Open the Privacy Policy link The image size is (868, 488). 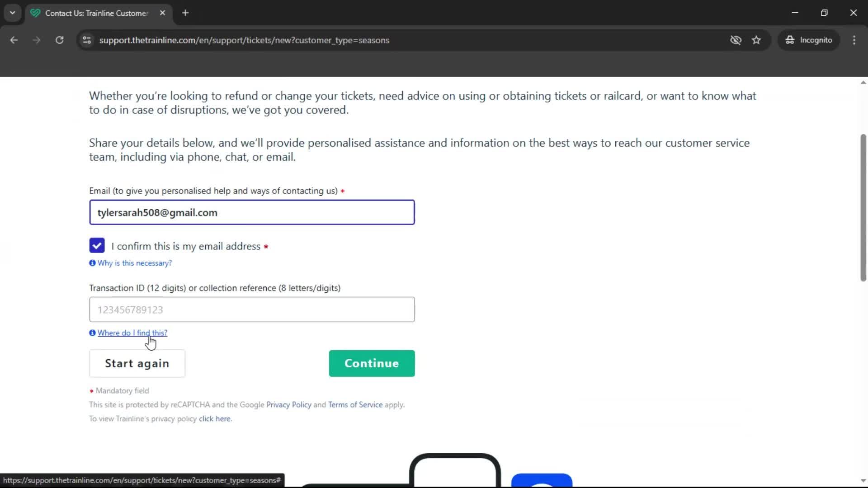coord(288,404)
